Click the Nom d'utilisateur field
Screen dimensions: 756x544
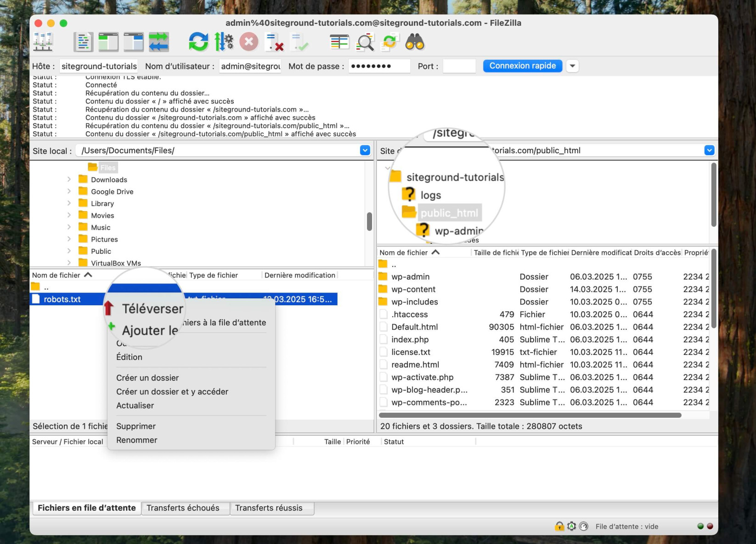pos(250,66)
